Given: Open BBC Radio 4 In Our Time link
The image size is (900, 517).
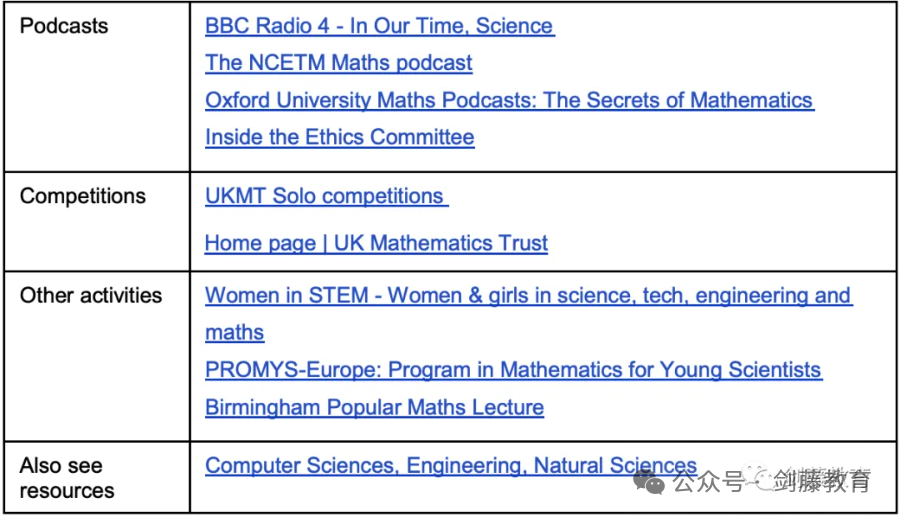Looking at the screenshot, I should [379, 26].
